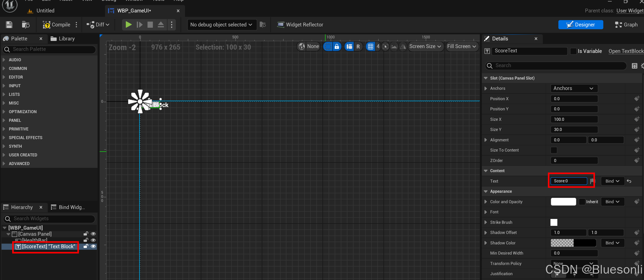Open the Fill Screen dropdown
The image size is (644, 280).
pyautogui.click(x=462, y=47)
